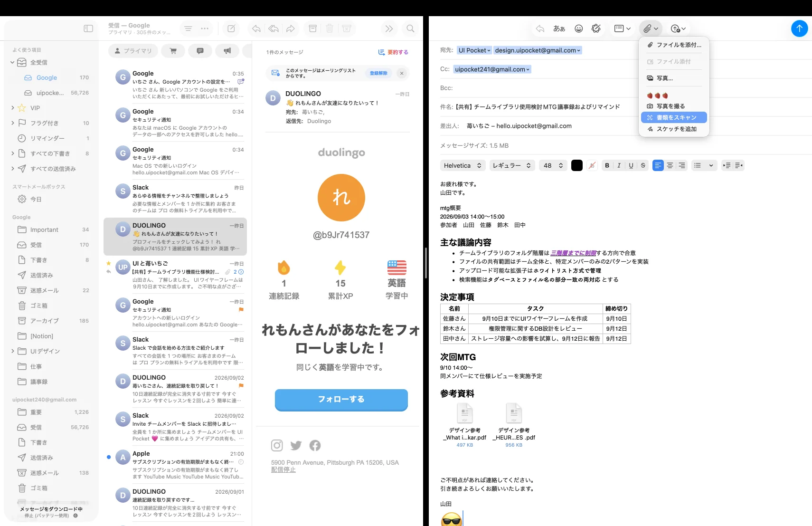Open the デザイン参考_What i...kar.pdf attachment
This screenshot has height=526, width=812.
click(x=464, y=425)
